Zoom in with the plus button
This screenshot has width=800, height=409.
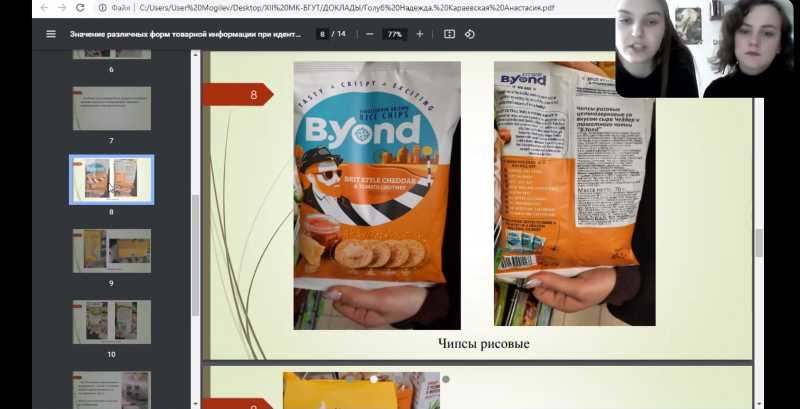tap(419, 34)
